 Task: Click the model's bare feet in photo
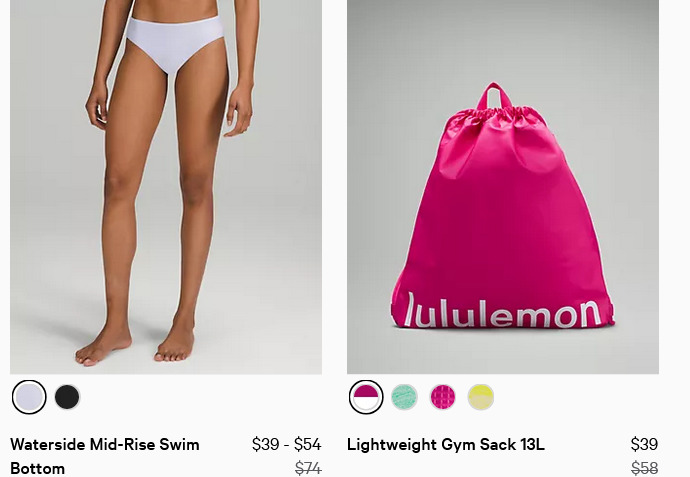[x=135, y=345]
